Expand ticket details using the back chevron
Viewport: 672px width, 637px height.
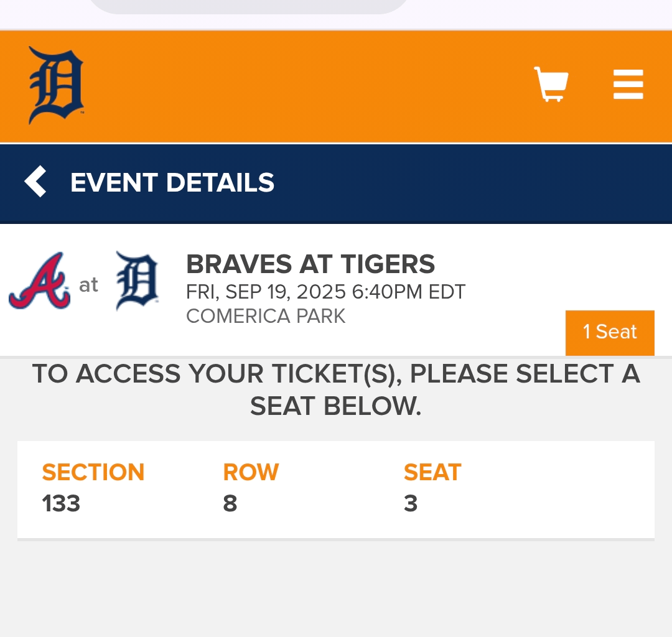click(x=35, y=182)
